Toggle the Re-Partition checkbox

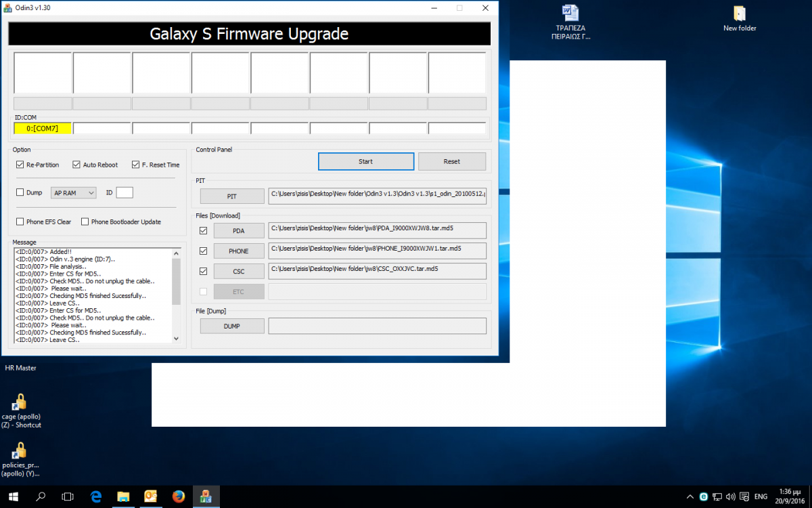point(20,165)
